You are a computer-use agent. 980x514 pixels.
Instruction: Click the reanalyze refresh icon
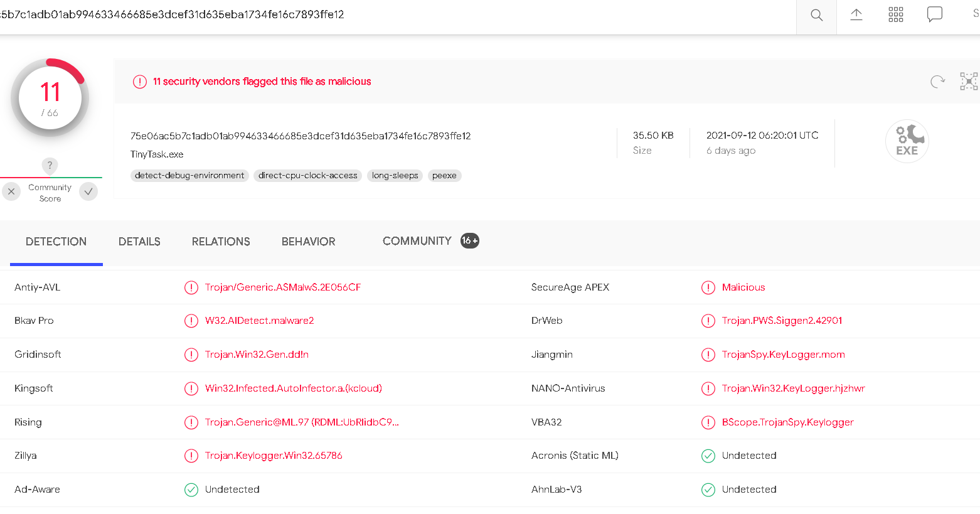click(937, 82)
